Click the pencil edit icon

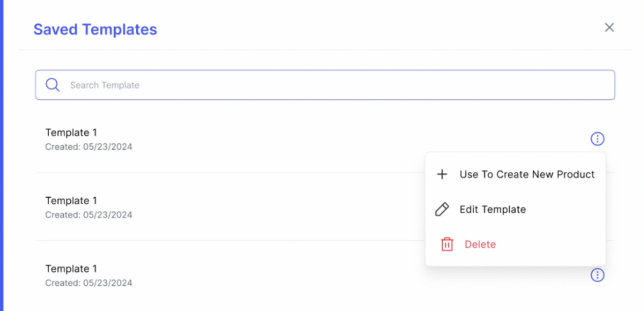(x=442, y=209)
